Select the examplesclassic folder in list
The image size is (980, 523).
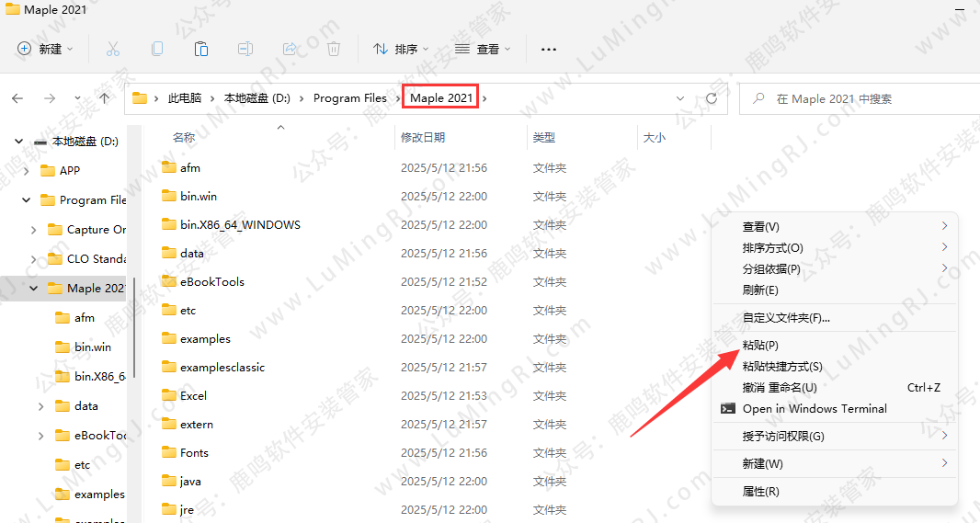[212, 368]
